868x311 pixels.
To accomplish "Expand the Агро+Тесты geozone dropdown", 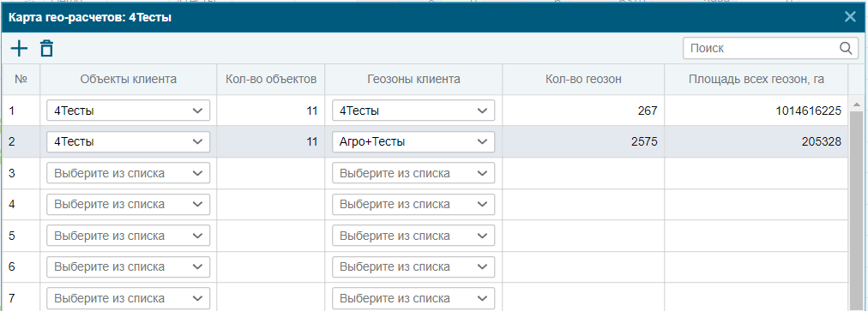I will pyautogui.click(x=413, y=141).
